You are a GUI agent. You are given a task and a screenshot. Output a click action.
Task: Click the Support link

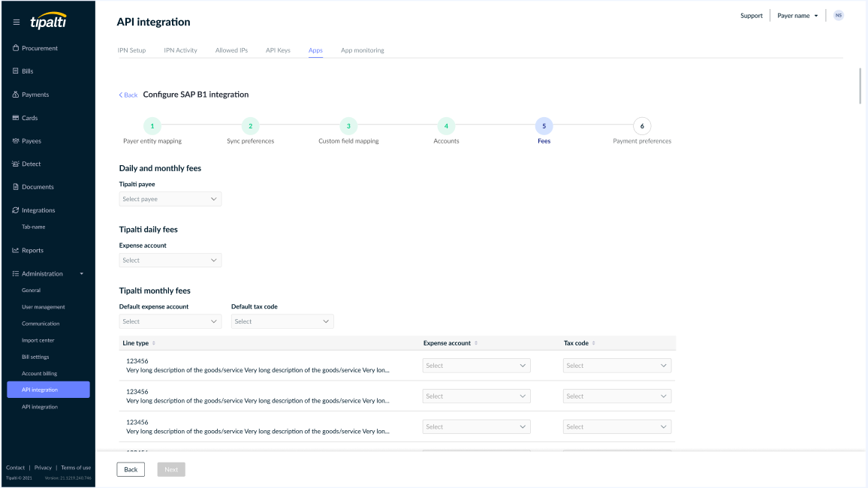tap(751, 16)
